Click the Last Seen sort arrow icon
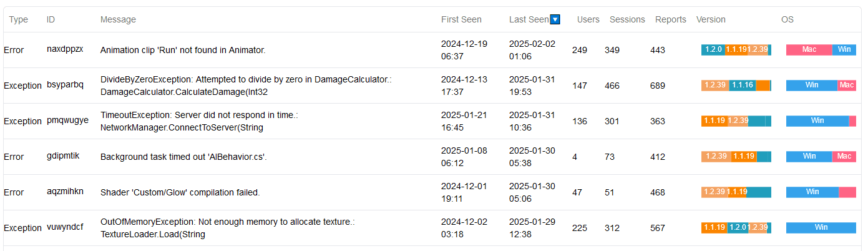Image resolution: width=868 pixels, height=251 pixels. tap(555, 19)
